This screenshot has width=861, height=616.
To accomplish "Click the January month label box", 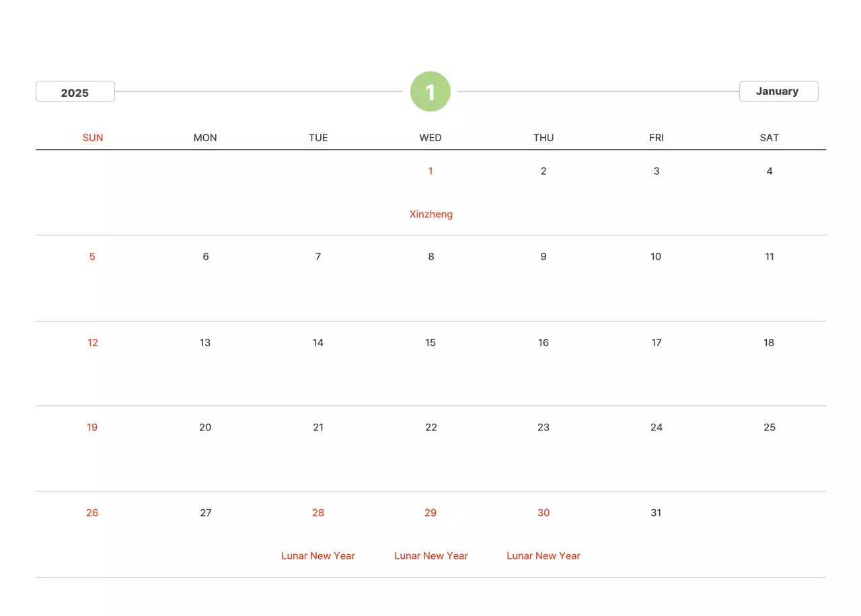I will 778,91.
